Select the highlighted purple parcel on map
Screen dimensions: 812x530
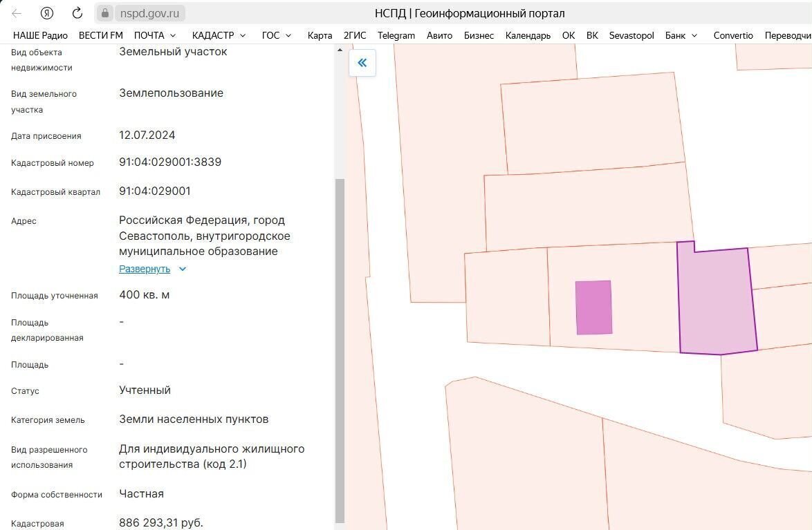point(717,300)
